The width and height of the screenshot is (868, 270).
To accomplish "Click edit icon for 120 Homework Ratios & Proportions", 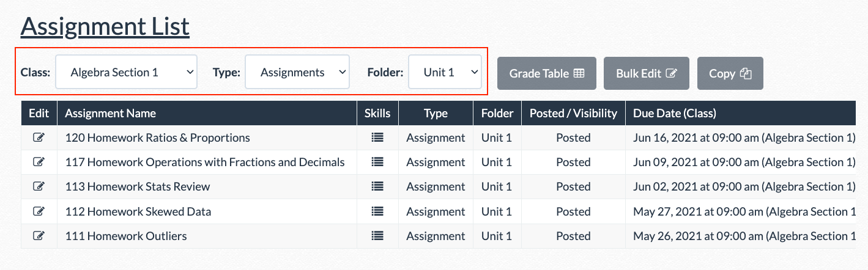I will (x=39, y=137).
